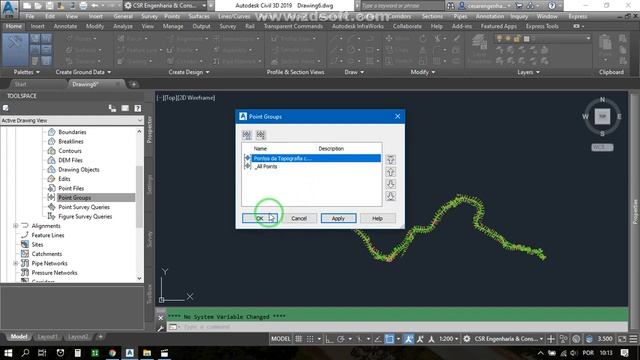Viewport: 640px width, 360px height.
Task: Toggle ortho mode in status bar
Action: [x=329, y=339]
